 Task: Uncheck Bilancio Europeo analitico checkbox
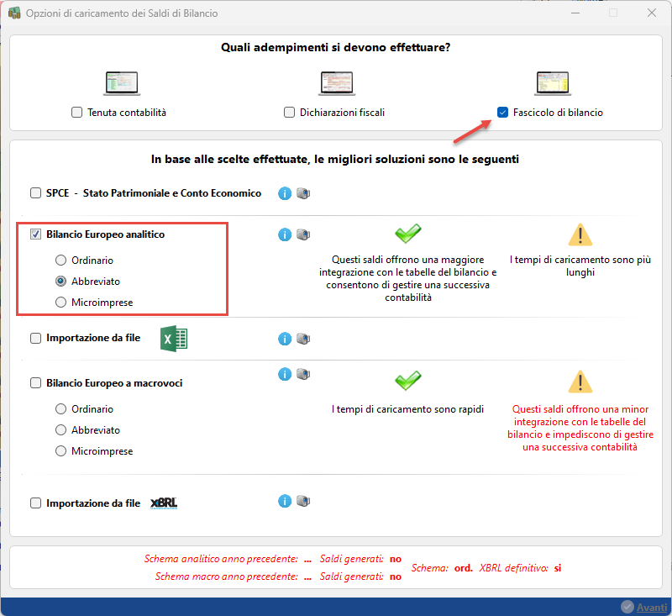35,234
